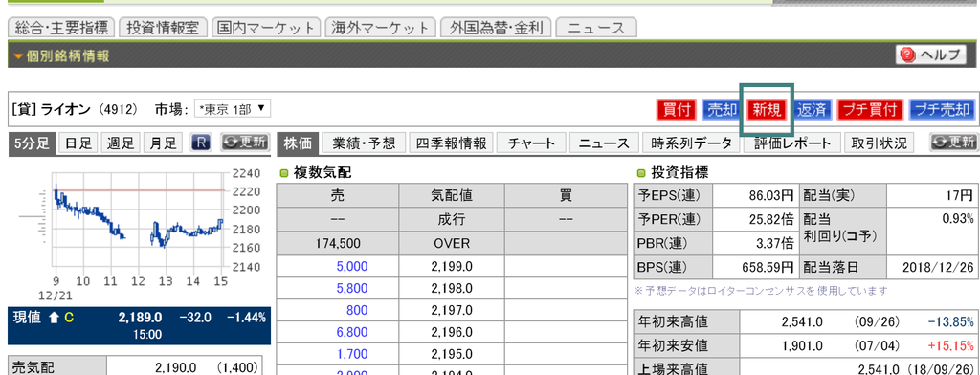Click the 2,197.0 quote price
Screen dimensions: 980x375
[x=452, y=311]
